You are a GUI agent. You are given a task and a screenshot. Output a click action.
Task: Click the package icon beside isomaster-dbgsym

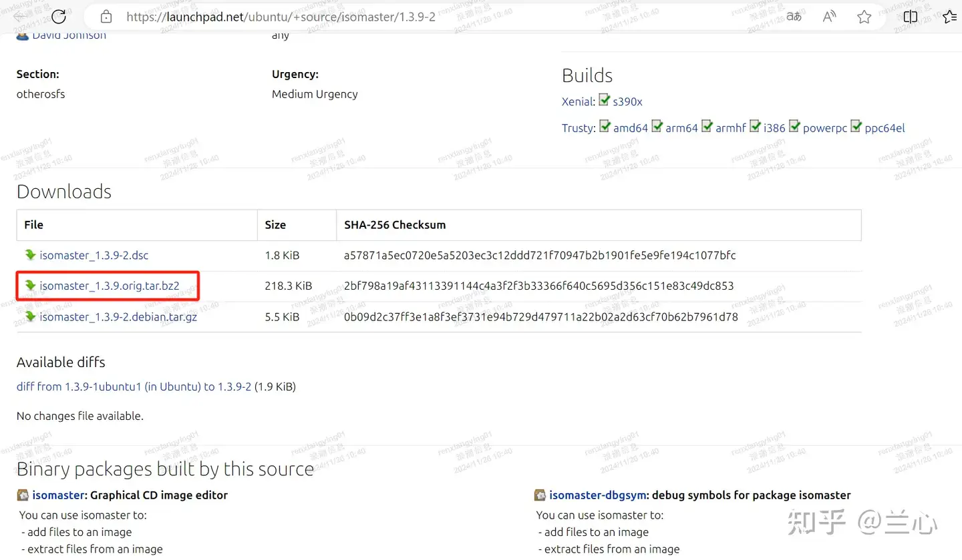540,495
